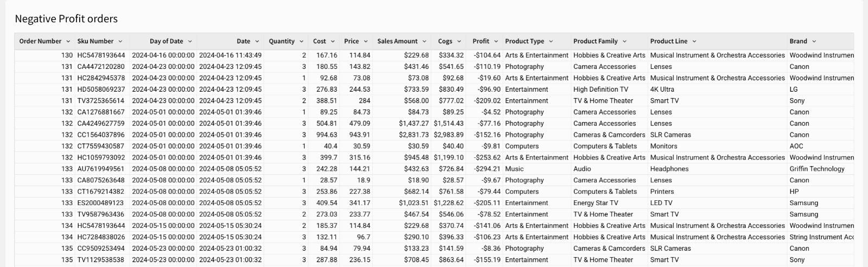Open the Cost column dropdown chevron
This screenshot has height=267, width=868.
click(x=333, y=41)
